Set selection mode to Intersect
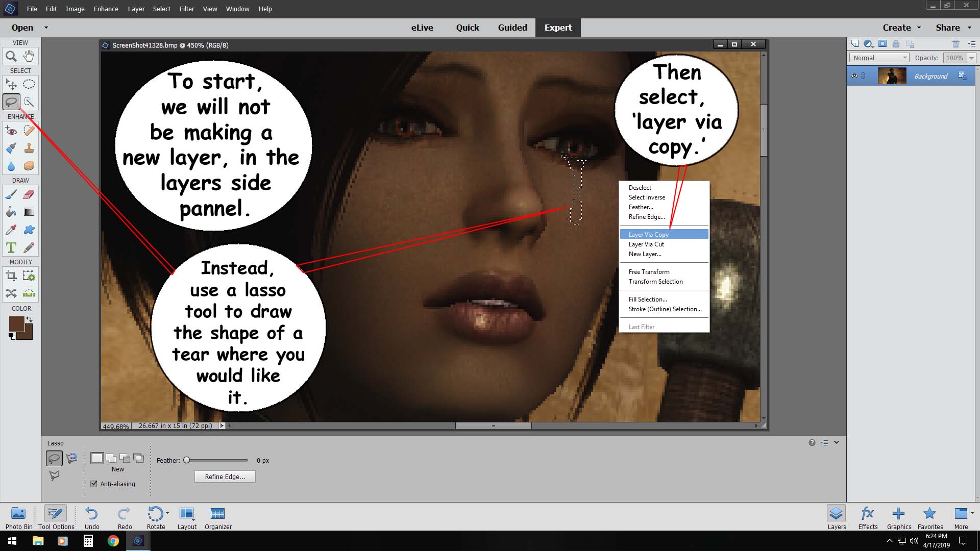Screen dimensions: 980x551 tap(138, 458)
